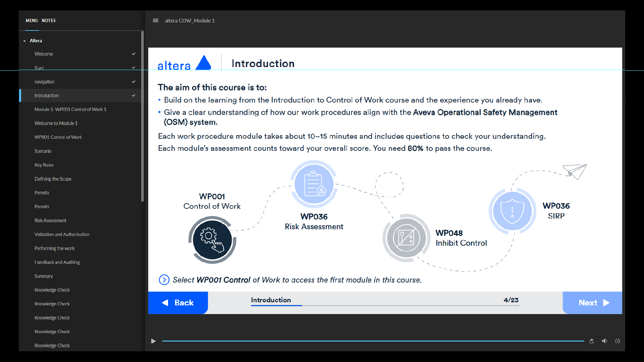This screenshot has width=644, height=362.
Task: Open the playback speed settings icon
Action: coord(617,341)
